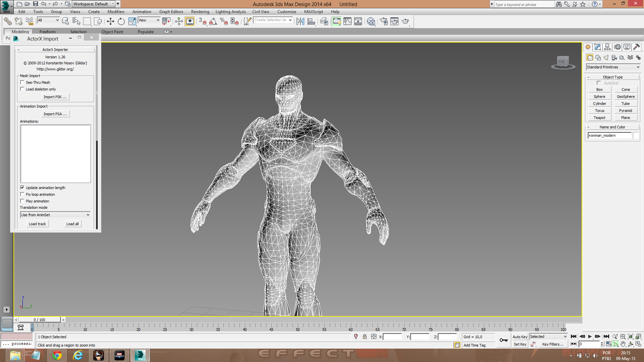The image size is (644, 362).
Task: Collapse the Object Type rollout
Action: pyautogui.click(x=612, y=77)
